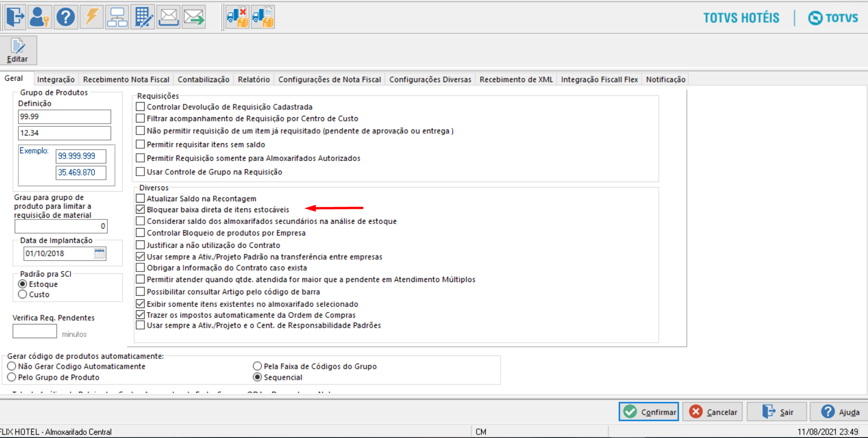Click the envelope with green arrow icon
The width and height of the screenshot is (868, 438).
coord(194,17)
